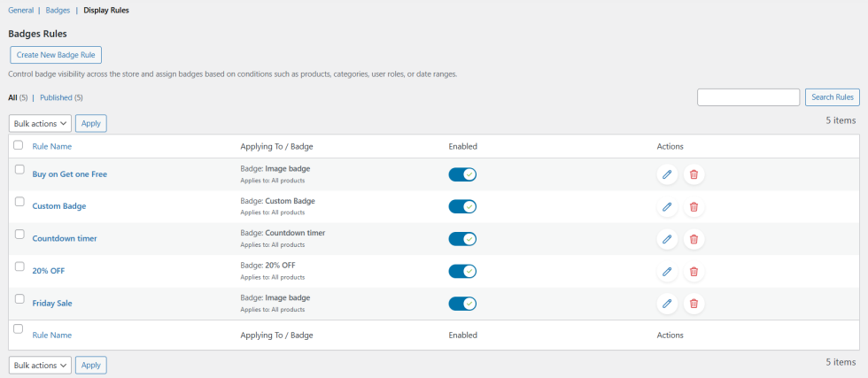
Task: Click the Enabled column header text at top
Action: pos(462,147)
